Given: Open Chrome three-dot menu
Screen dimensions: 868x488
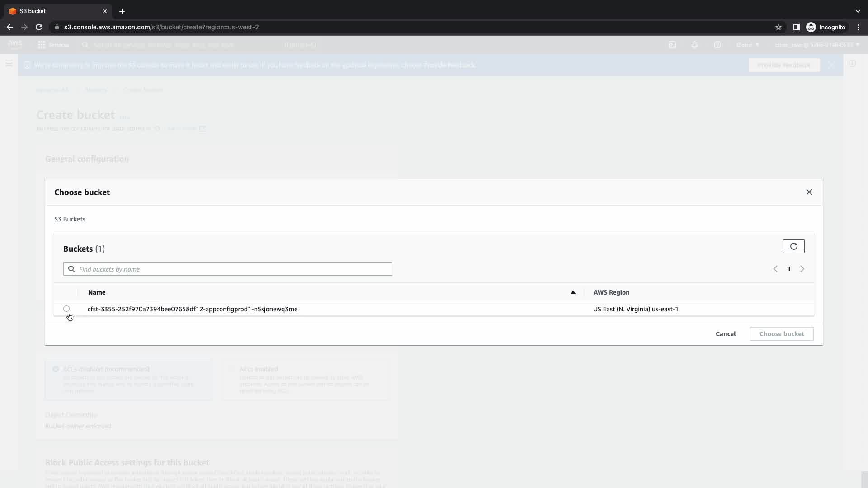Looking at the screenshot, I should click(x=858, y=27).
